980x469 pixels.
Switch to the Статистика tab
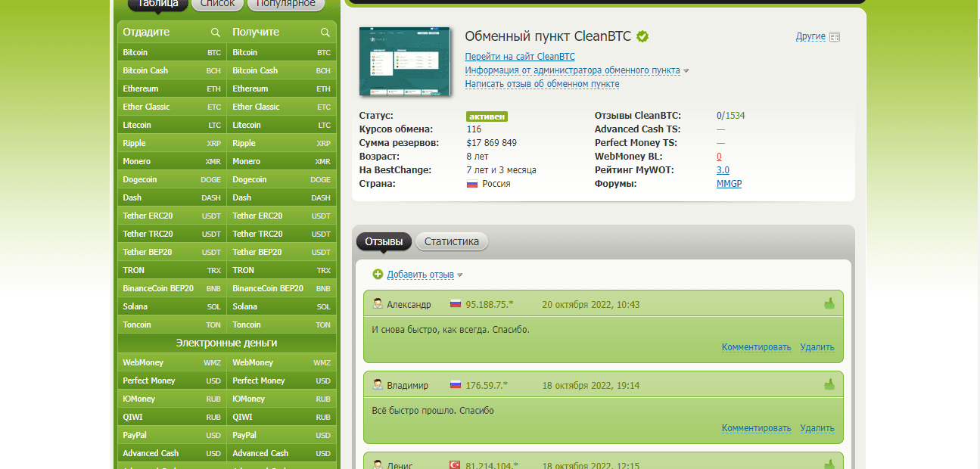451,242
